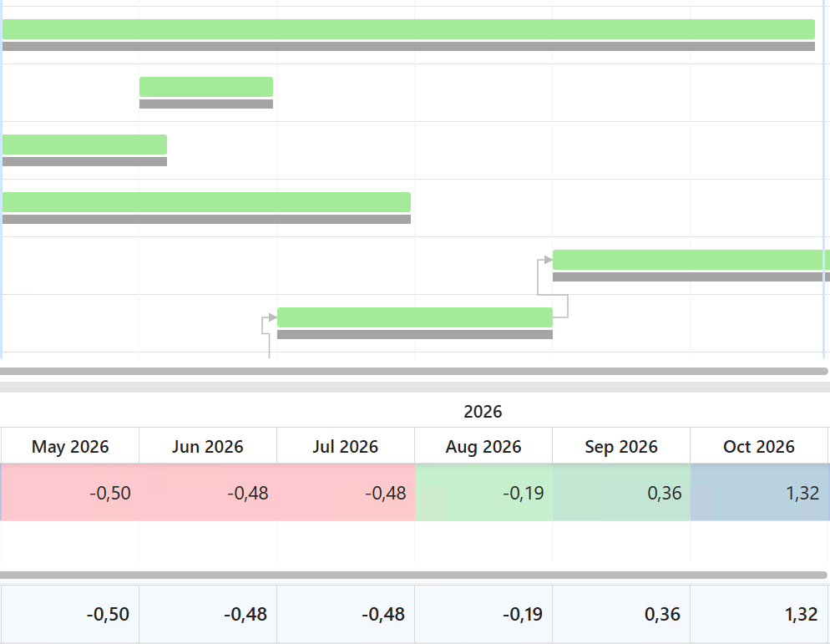Screen dimensions: 830x644
Task: Click the bold 0,36 total for September
Action: [621, 615]
